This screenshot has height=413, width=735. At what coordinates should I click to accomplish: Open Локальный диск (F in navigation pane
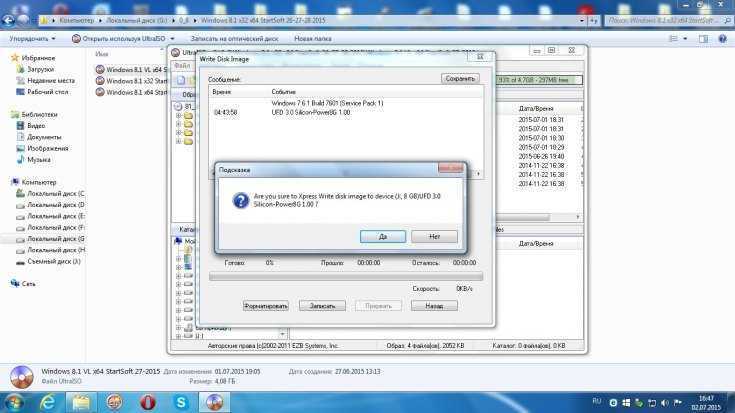pyautogui.click(x=51, y=227)
